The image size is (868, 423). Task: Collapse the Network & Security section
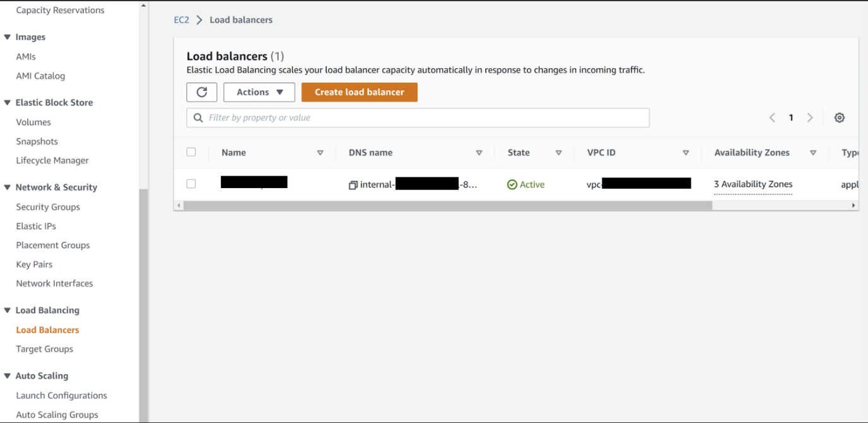(8, 188)
